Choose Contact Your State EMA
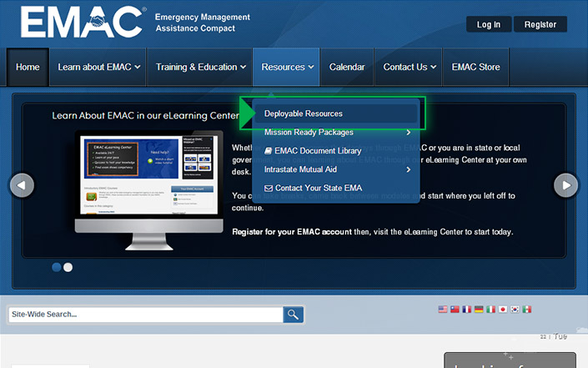588x368 pixels. 336,188
